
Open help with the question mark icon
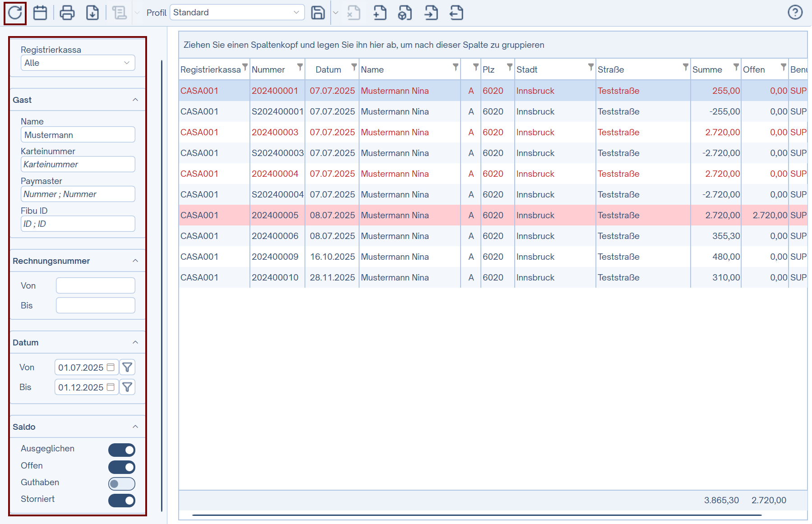click(x=795, y=12)
